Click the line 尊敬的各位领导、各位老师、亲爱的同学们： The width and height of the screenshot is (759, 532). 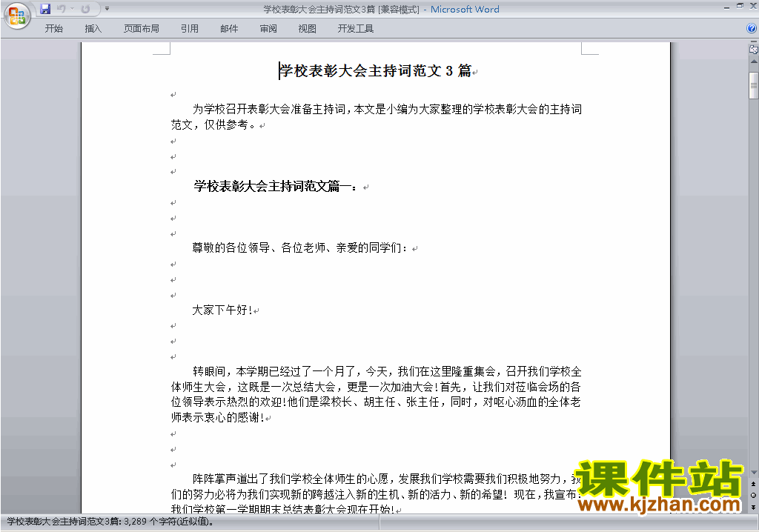click(299, 248)
